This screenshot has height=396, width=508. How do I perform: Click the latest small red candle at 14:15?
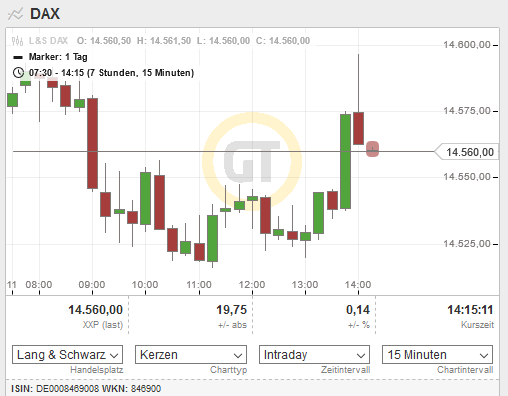tap(372, 149)
